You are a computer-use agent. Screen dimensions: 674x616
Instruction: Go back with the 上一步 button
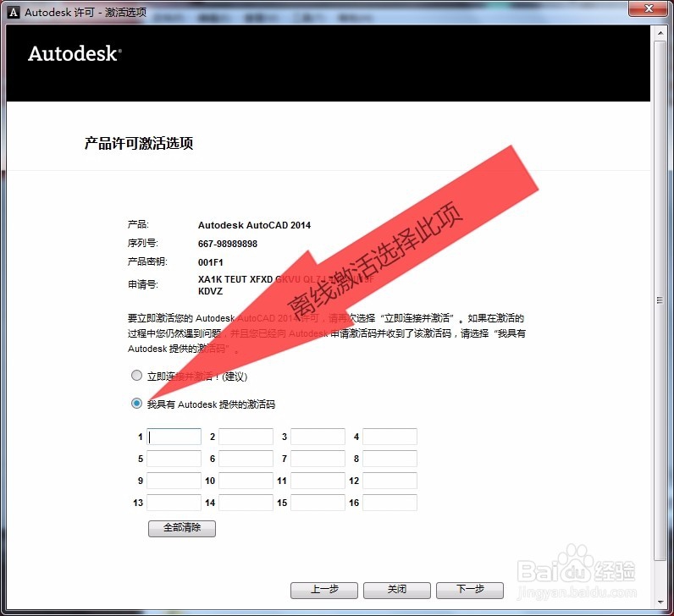pyautogui.click(x=324, y=591)
